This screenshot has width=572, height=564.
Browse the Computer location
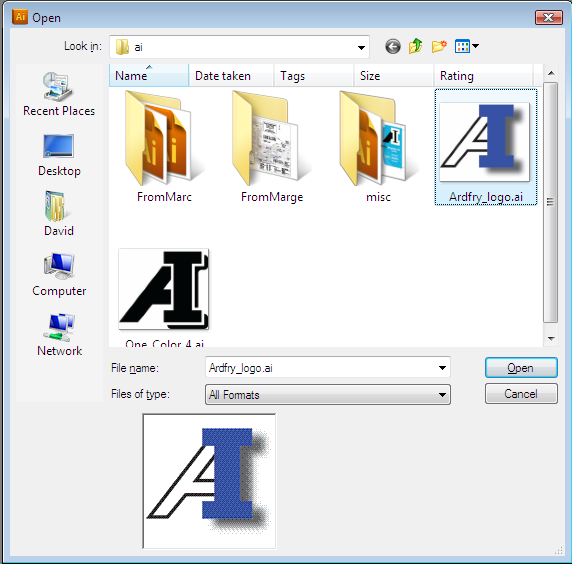coord(59,275)
